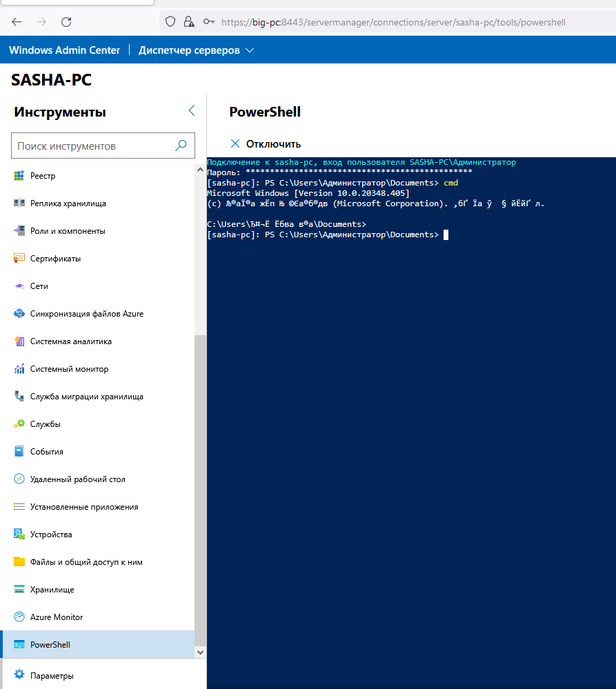Screen dimensions: 616x689
Task: Click the padlock site security icon
Action: (189, 21)
